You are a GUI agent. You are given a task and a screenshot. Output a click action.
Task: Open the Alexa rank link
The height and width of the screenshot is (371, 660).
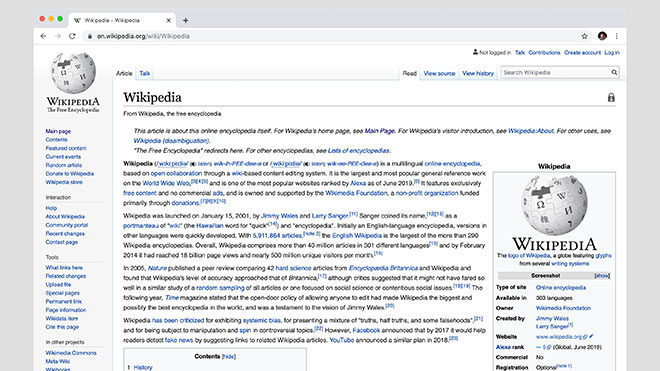510,347
